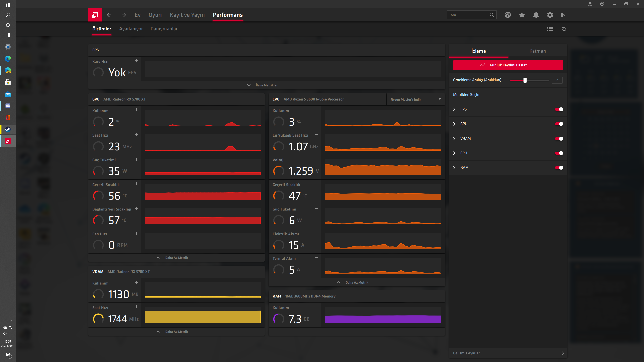
Task: Add VRAM Saat Hızı metric plus
Action: point(137,307)
